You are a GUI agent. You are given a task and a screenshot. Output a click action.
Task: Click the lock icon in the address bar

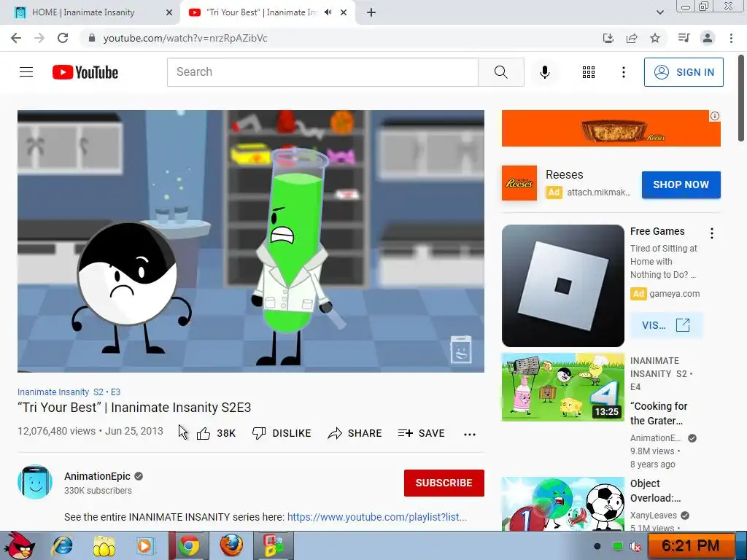[x=92, y=38]
